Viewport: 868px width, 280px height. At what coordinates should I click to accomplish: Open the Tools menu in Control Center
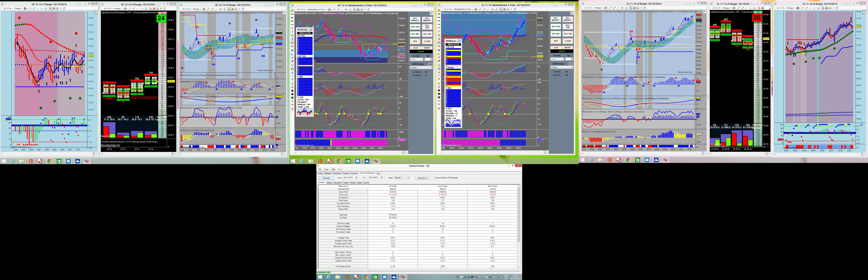(327, 169)
